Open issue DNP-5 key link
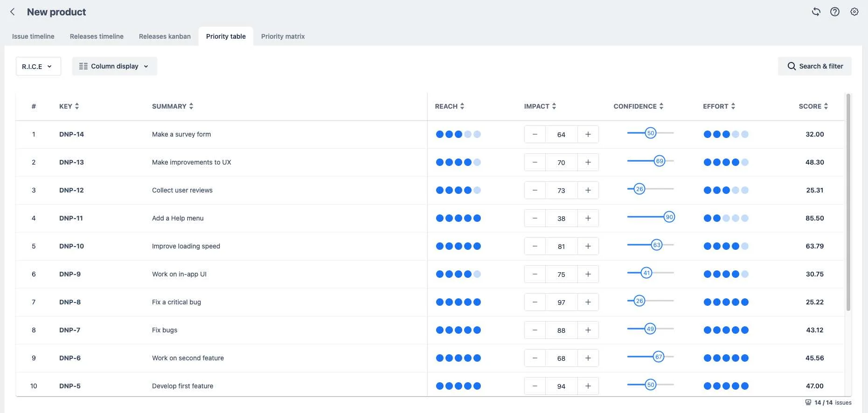 (x=70, y=386)
